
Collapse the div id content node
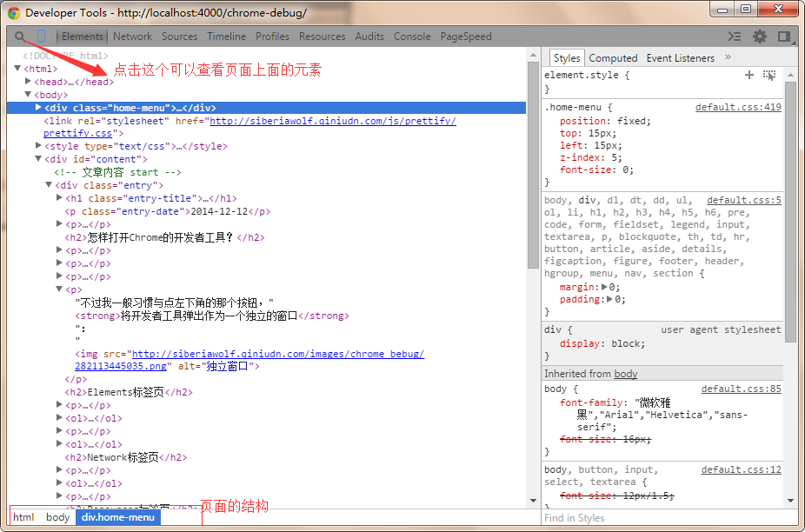pyautogui.click(x=38, y=159)
